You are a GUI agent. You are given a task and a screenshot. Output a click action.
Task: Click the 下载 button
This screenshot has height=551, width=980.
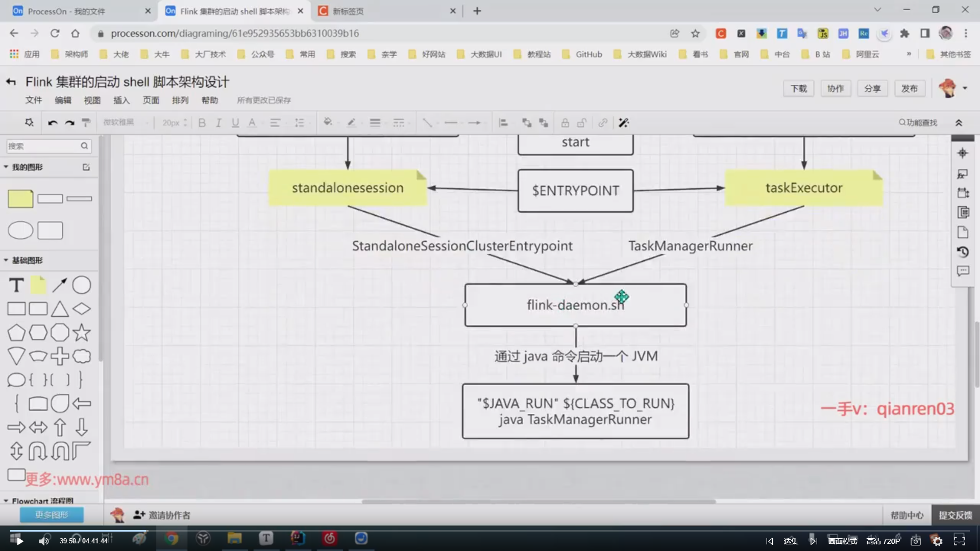798,88
